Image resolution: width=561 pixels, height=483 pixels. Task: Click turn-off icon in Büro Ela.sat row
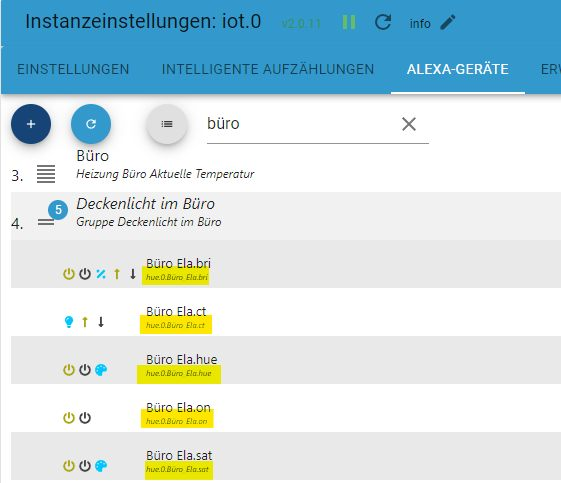point(85,466)
